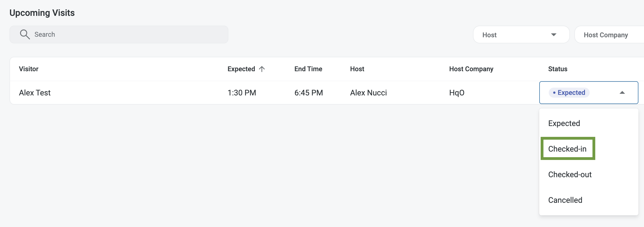Screen dimensions: 644x227
Task: Click the HqO host company cell
Action: coord(457,93)
